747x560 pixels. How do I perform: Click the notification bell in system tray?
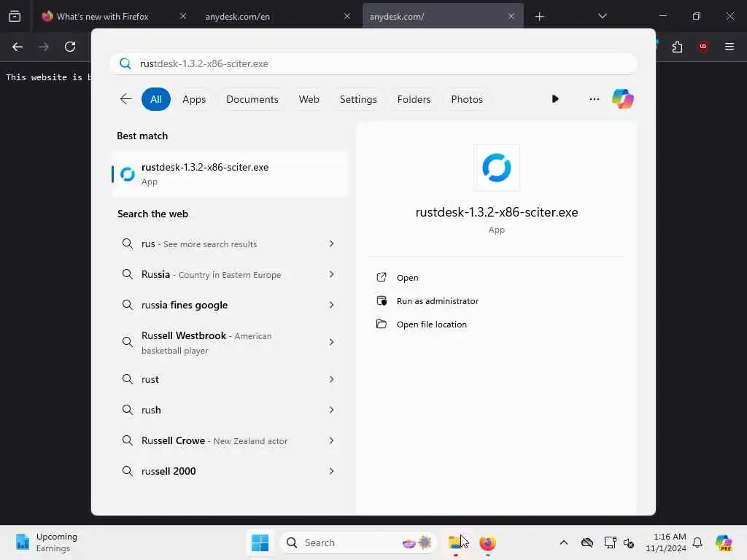(697, 542)
